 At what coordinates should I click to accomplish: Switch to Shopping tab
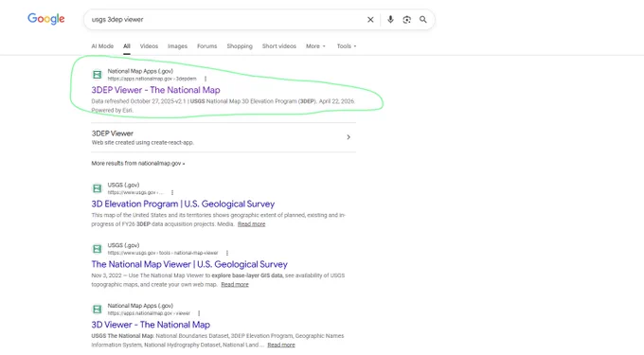pos(240,46)
